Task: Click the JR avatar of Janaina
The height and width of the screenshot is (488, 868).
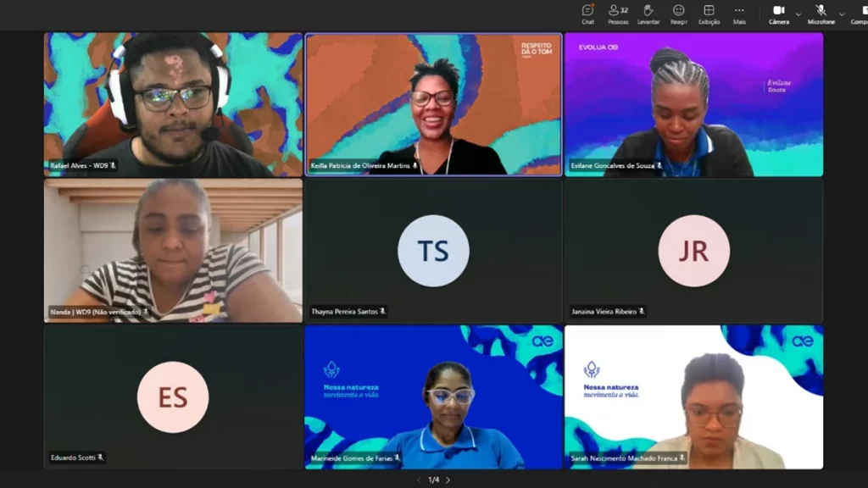Action: click(693, 251)
